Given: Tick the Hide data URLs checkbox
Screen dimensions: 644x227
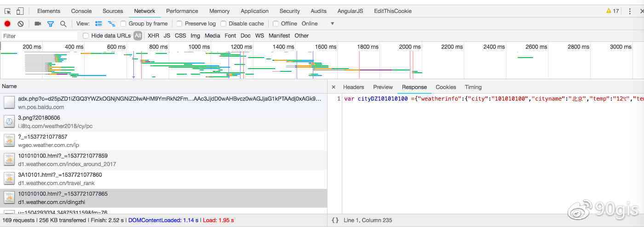Looking at the screenshot, I should [x=86, y=35].
